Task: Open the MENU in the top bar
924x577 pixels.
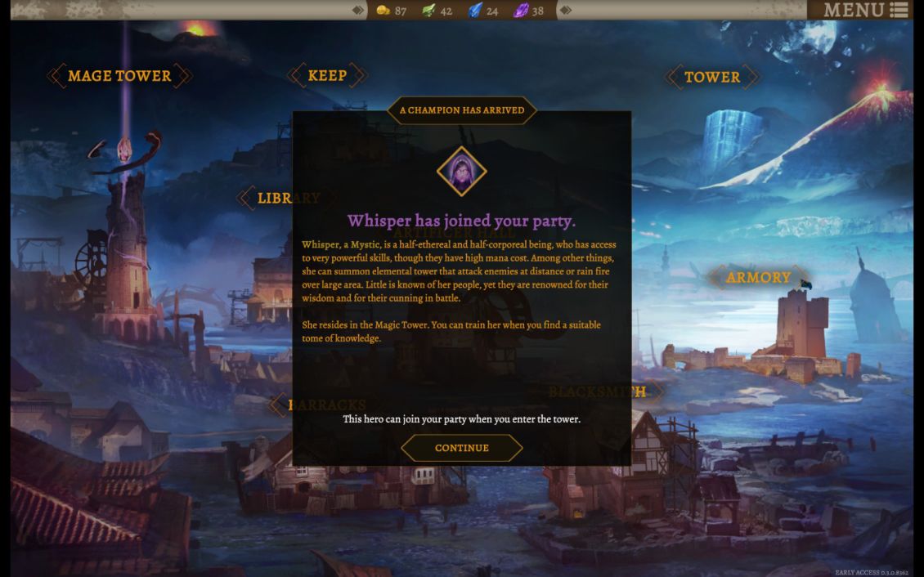Action: (865, 10)
